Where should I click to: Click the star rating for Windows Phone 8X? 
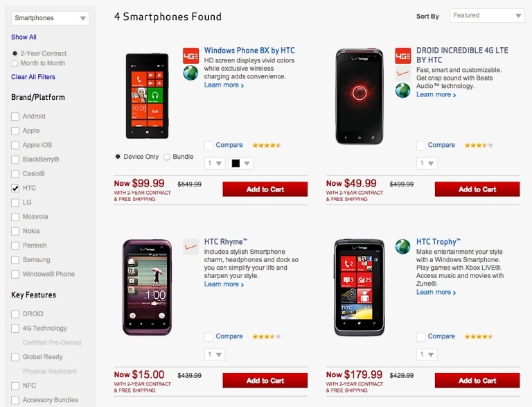(x=266, y=146)
